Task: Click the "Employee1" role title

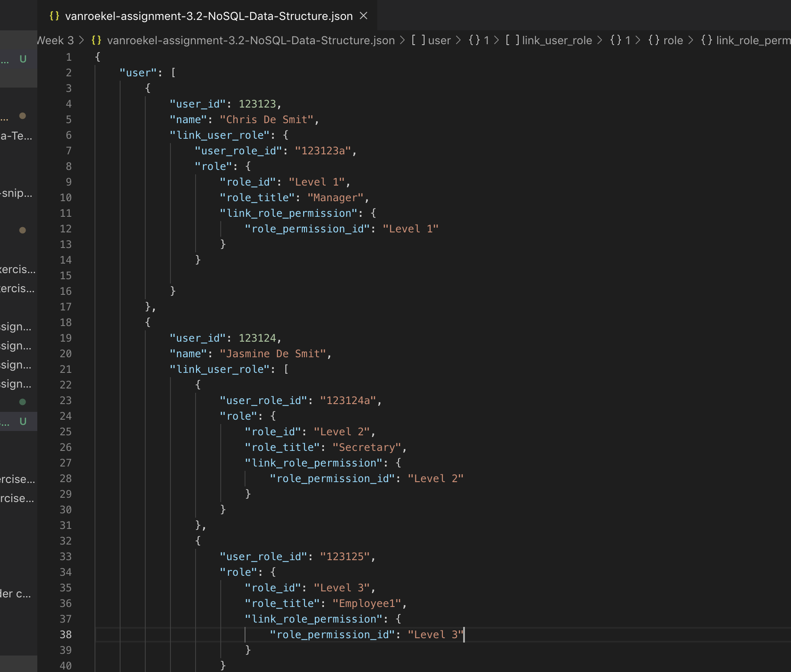Action: [367, 603]
